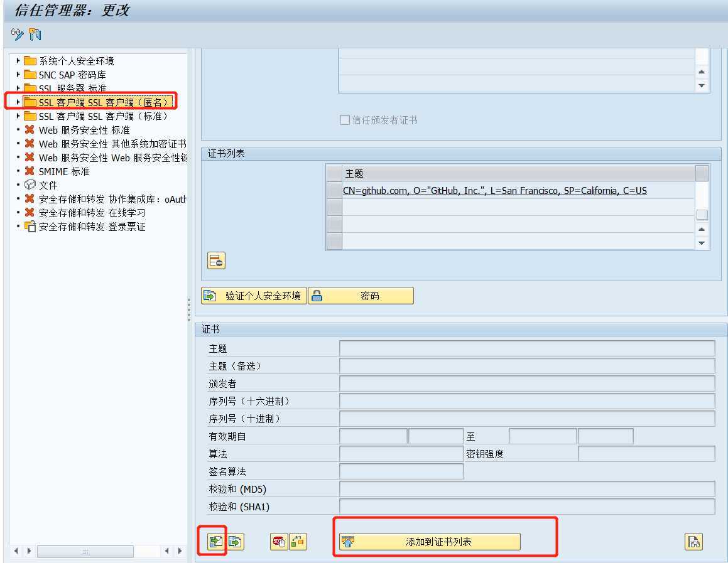Screen dimensions: 728x563
Task: Click the red X icon of 安全存储和转发 在线学习
Action: pyautogui.click(x=30, y=212)
